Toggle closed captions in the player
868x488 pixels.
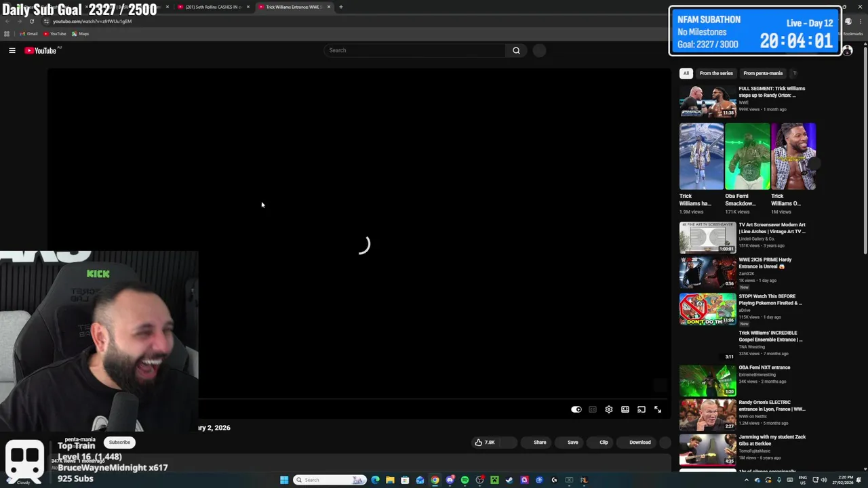click(x=593, y=409)
